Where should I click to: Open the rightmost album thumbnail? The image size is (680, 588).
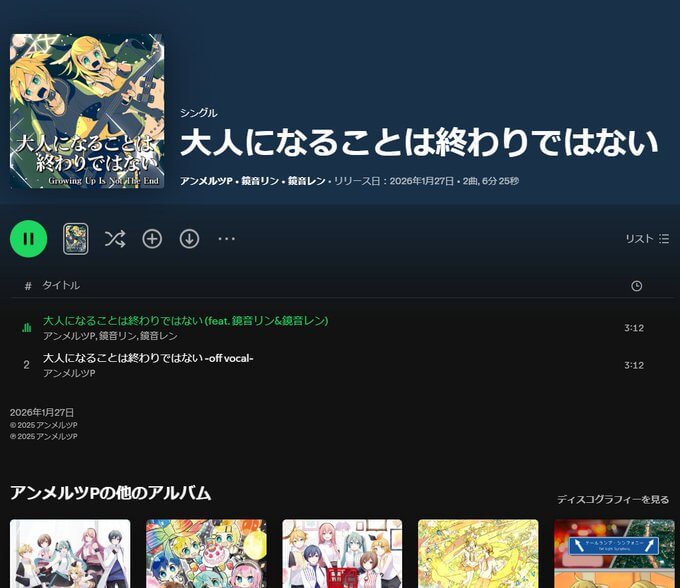click(614, 553)
